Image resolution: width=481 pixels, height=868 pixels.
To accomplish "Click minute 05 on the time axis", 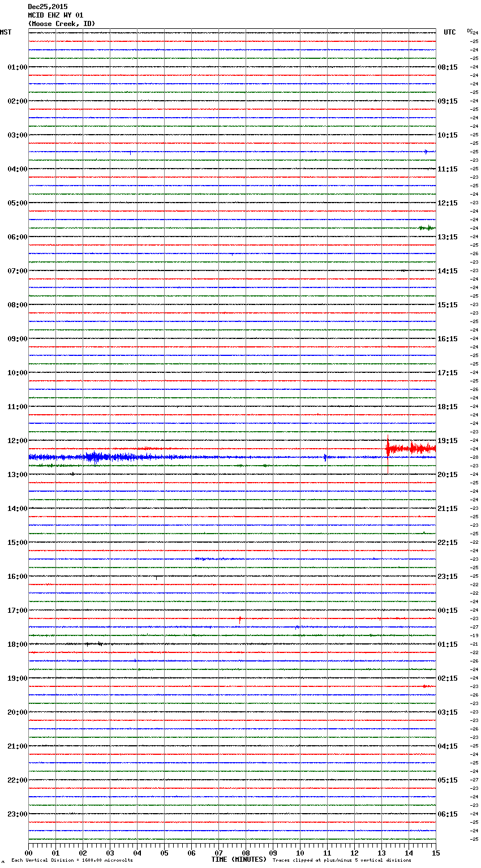I will (x=164, y=853).
